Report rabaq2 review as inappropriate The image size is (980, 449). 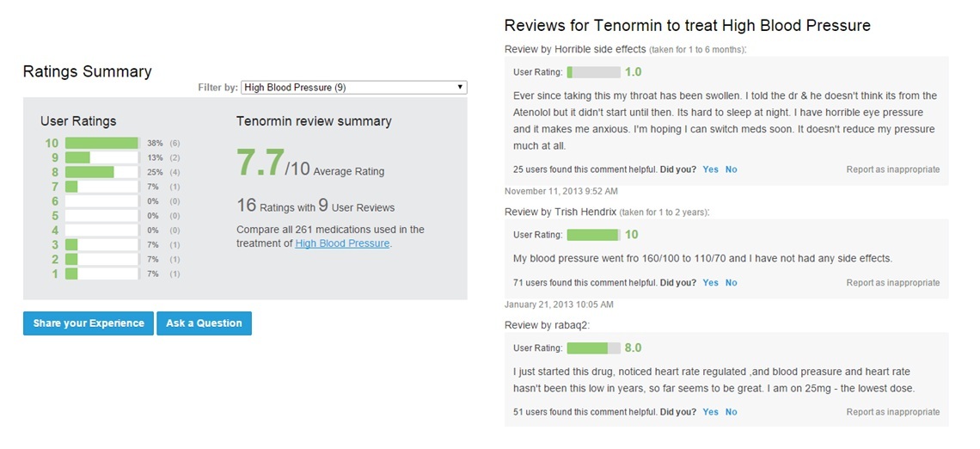(x=892, y=412)
